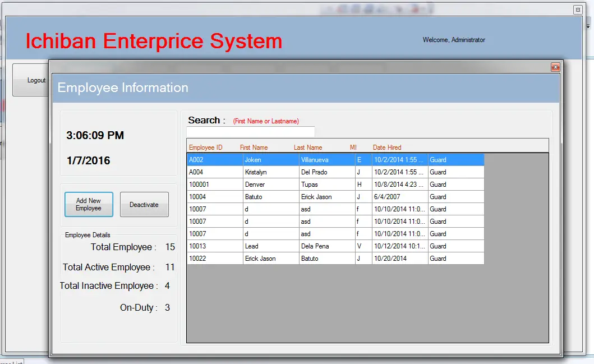Click the Welcome, Administrator label
This screenshot has height=364, width=594.
pos(454,40)
